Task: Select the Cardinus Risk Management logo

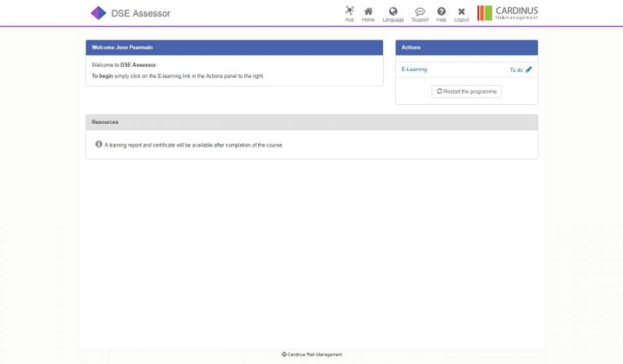Action: click(x=507, y=13)
